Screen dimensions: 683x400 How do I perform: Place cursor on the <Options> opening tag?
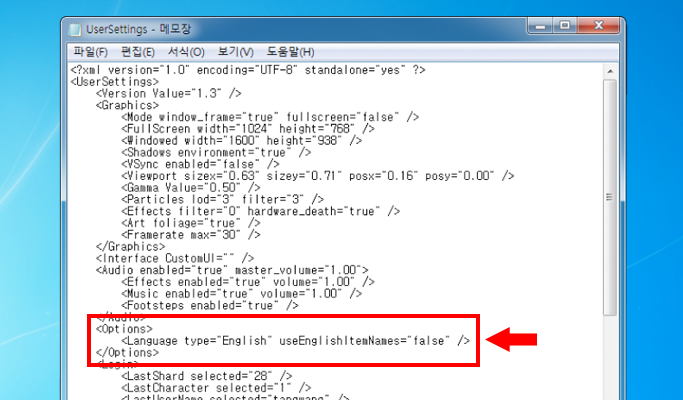(x=124, y=329)
